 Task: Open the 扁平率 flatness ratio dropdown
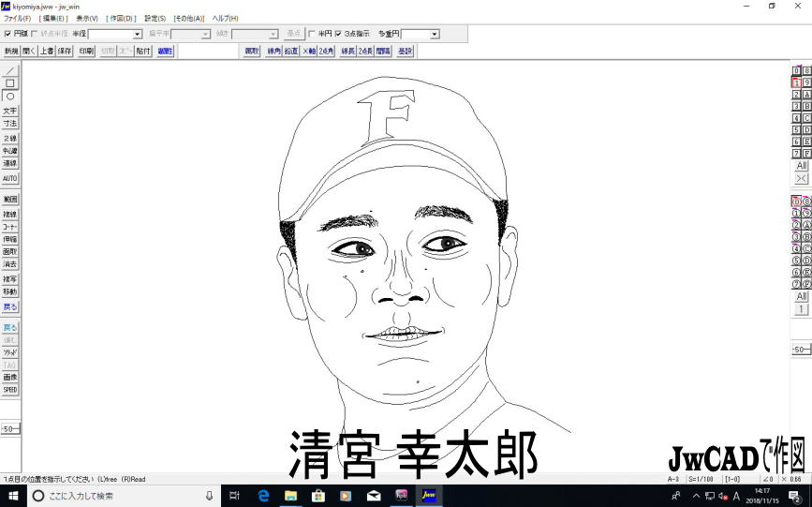(206, 35)
